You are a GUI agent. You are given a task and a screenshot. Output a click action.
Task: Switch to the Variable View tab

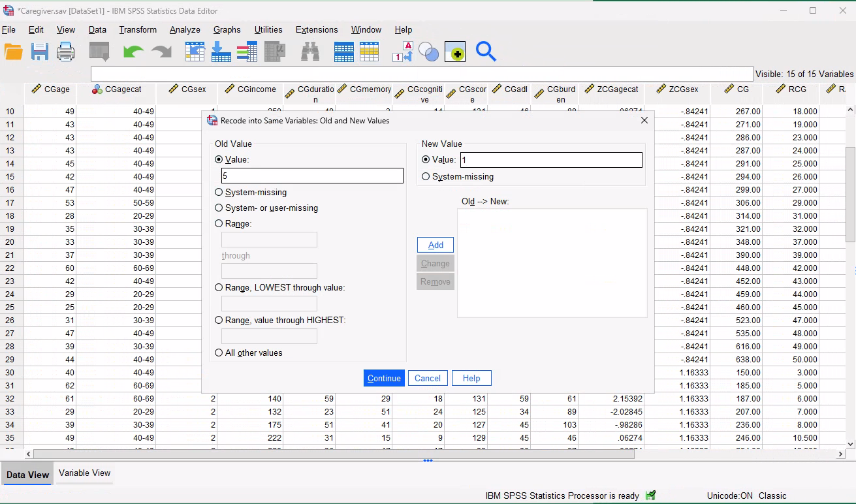tap(84, 473)
